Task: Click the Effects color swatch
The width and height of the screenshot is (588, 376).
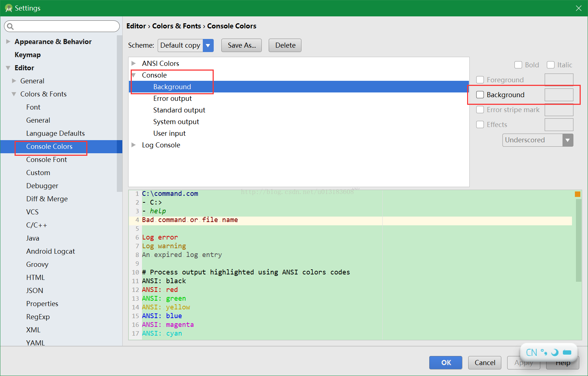Action: click(x=559, y=124)
